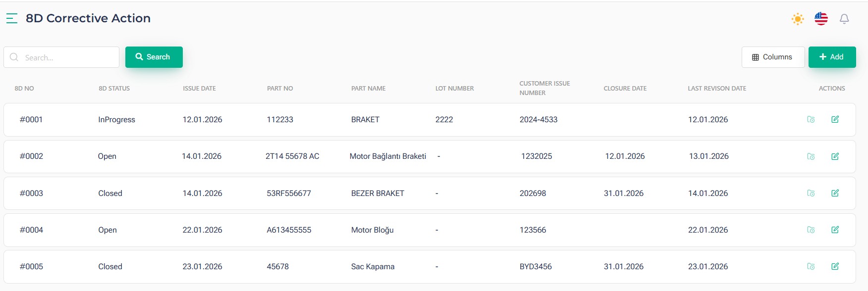Open the US flag language selector
The width and height of the screenshot is (868, 291).
(821, 19)
